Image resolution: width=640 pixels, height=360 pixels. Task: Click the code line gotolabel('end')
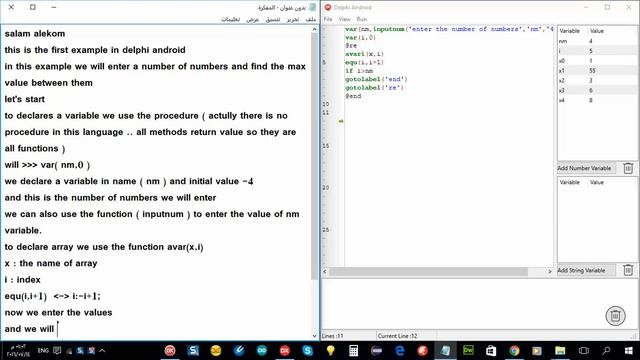click(376, 79)
